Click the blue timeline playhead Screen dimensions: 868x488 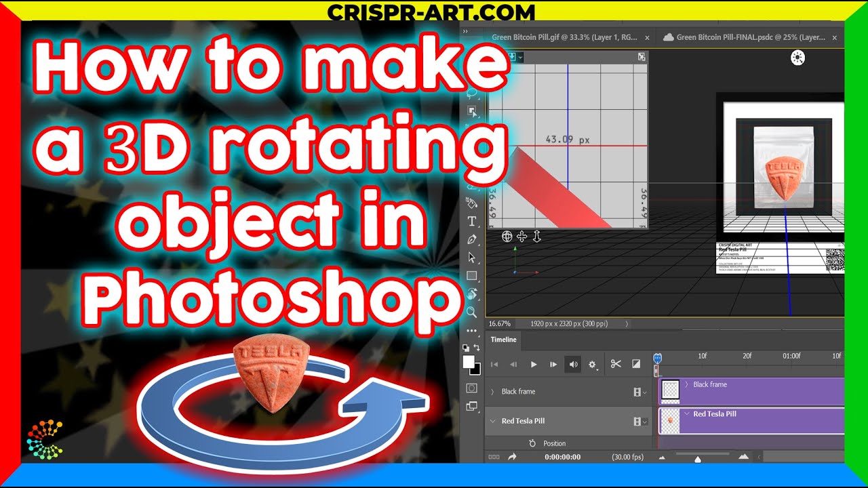(656, 358)
